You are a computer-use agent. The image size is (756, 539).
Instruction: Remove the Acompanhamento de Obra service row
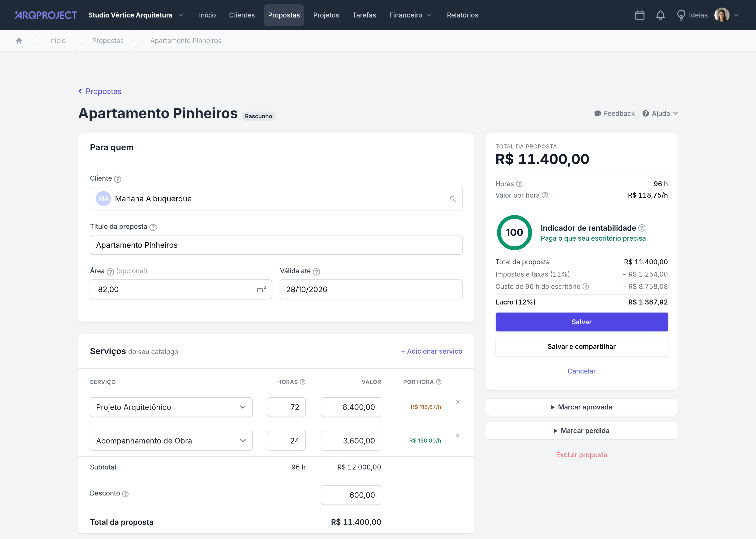[x=458, y=435]
